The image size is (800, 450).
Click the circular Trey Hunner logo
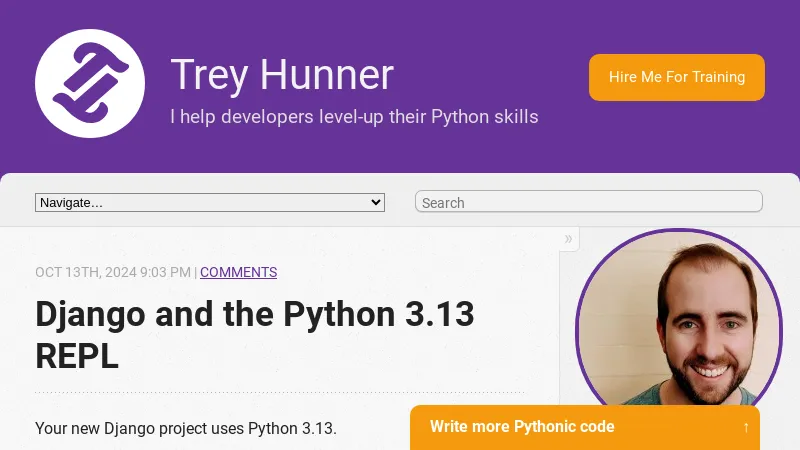(x=90, y=83)
